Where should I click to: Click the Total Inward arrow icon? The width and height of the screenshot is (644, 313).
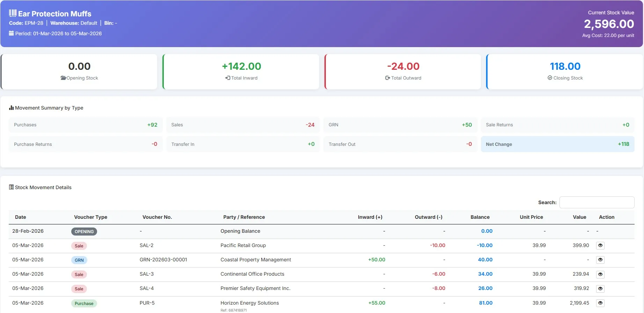tap(227, 78)
